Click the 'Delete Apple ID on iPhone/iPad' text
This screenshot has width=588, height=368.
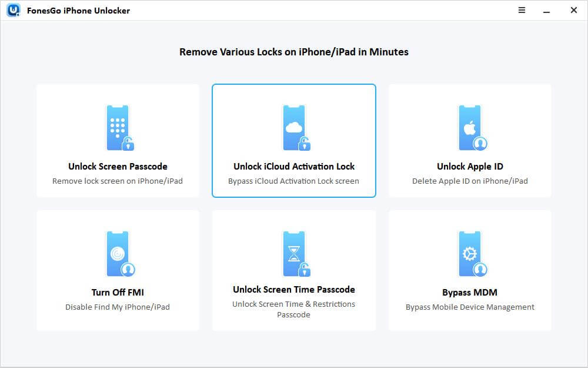[x=470, y=181]
